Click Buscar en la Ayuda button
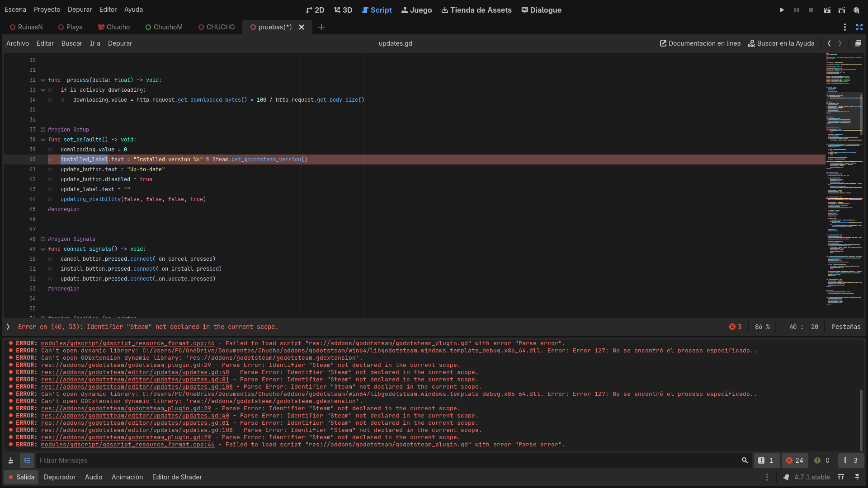 [x=781, y=43]
